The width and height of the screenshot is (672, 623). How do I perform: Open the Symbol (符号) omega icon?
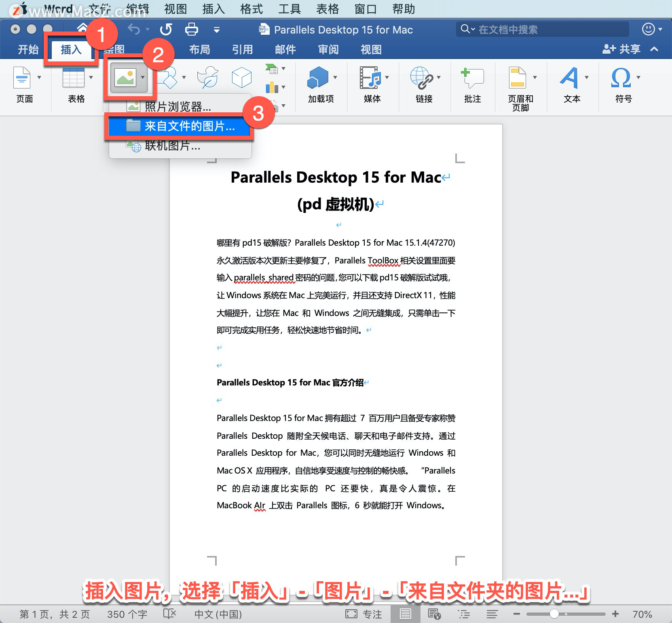pos(621,77)
